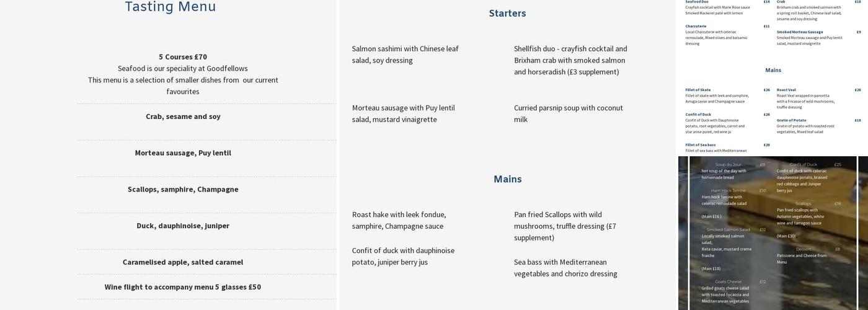Click the Pan fried Scallops main

click(x=565, y=226)
